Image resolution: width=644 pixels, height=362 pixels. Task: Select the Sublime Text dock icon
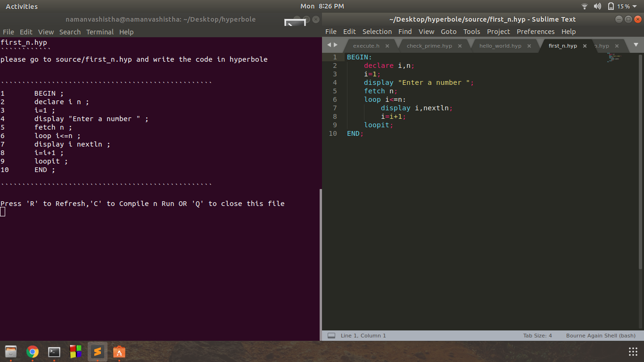tap(98, 352)
